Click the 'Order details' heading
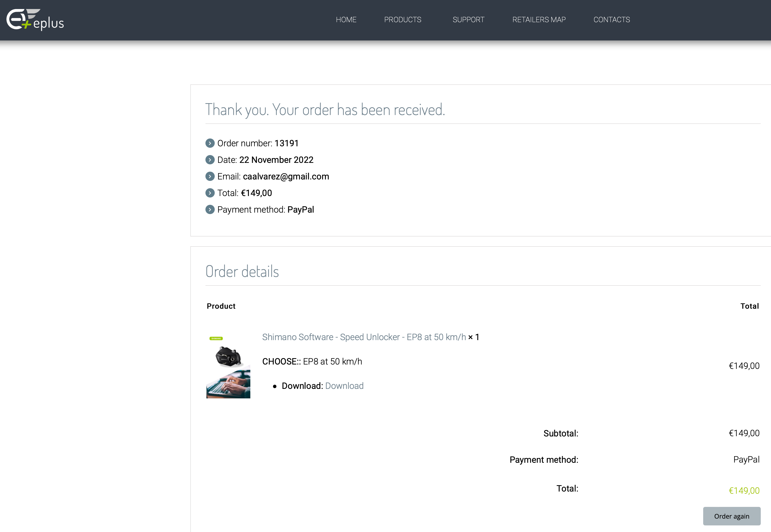This screenshot has width=771, height=532. 242,271
